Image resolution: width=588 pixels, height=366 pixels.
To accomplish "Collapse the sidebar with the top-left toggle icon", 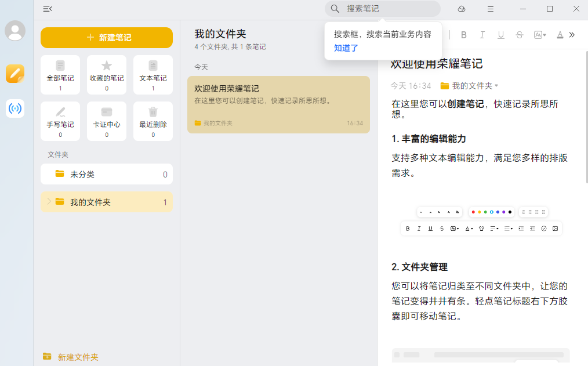I will pos(48,9).
